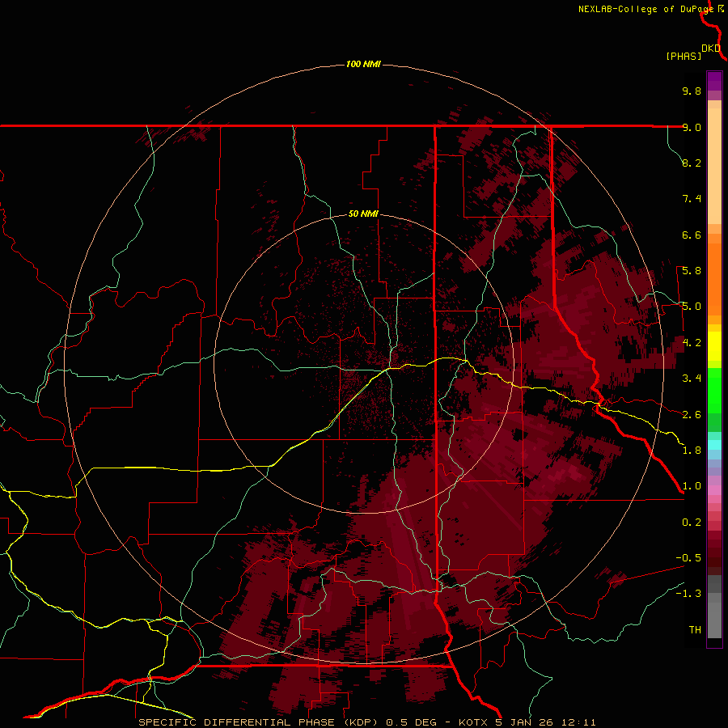Click the 50 NMI range ring label
This screenshot has height=728, width=728.
(x=363, y=214)
